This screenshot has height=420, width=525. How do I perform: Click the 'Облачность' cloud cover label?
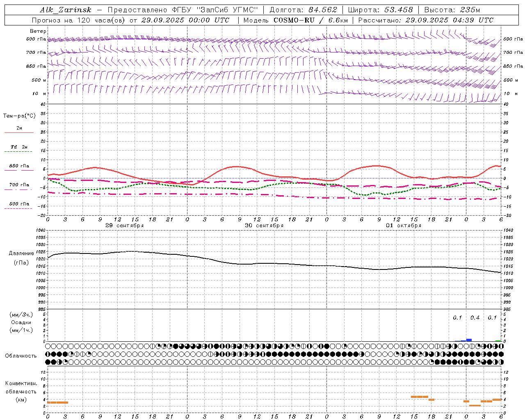click(21, 356)
